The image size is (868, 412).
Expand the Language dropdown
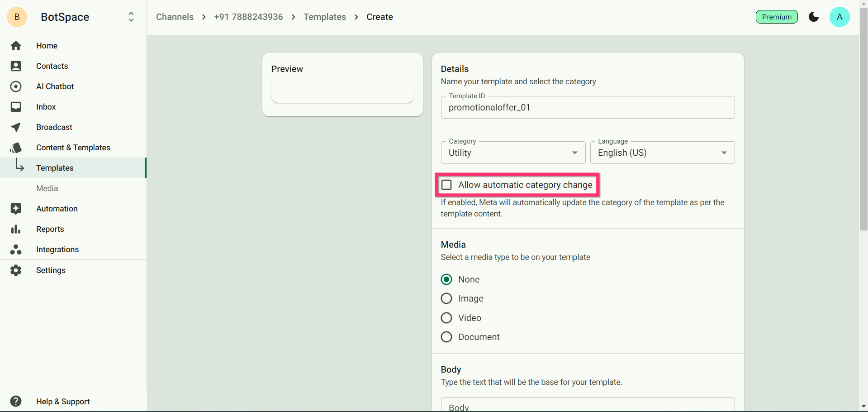pyautogui.click(x=662, y=153)
